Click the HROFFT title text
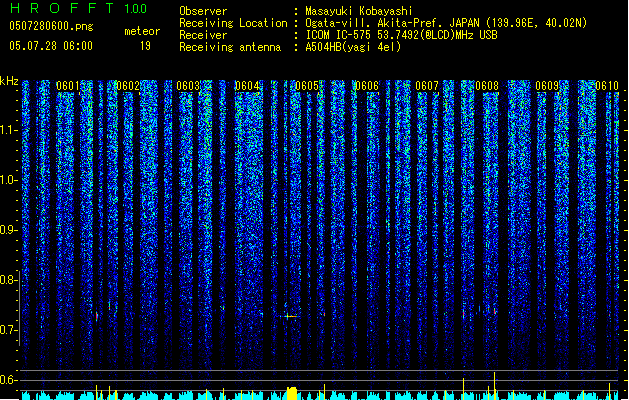The image size is (629, 400). [x=62, y=8]
